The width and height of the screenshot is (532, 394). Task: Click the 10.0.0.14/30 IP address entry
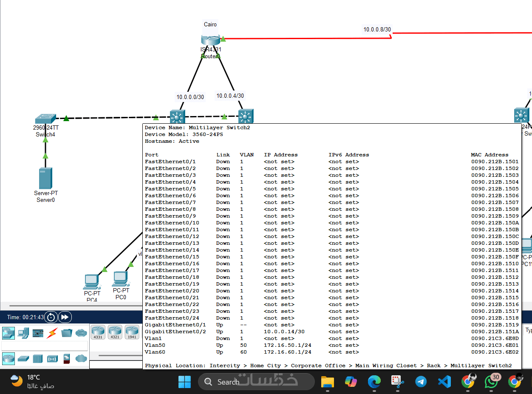(x=284, y=332)
